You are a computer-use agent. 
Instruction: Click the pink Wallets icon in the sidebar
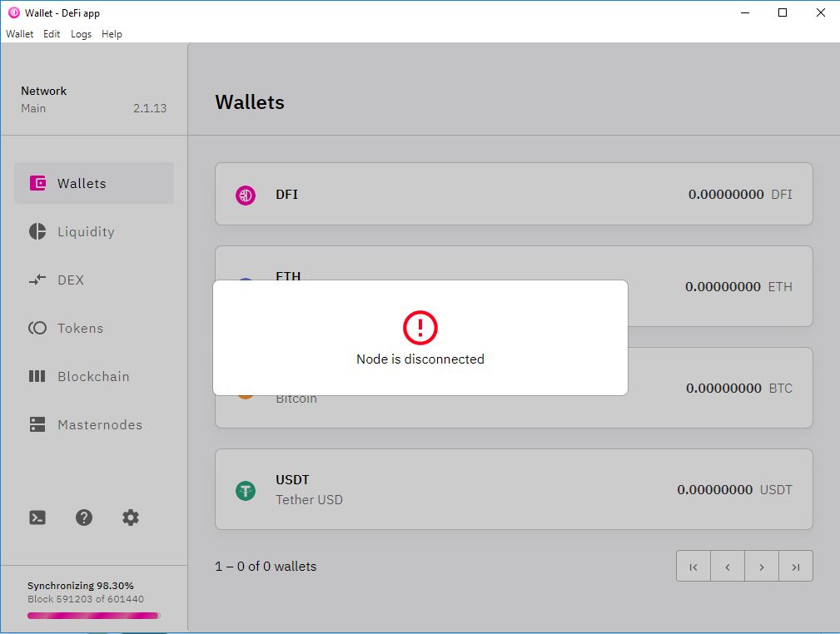pyautogui.click(x=37, y=183)
